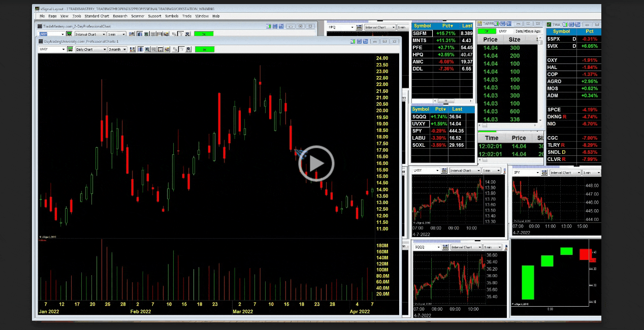Open the File menu

pos(42,16)
